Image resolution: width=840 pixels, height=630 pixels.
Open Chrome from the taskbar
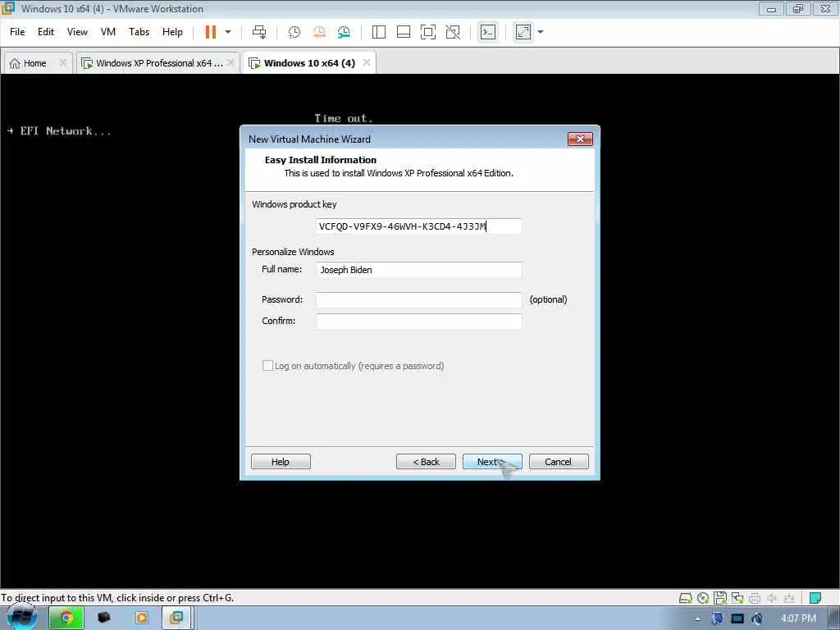click(x=66, y=619)
